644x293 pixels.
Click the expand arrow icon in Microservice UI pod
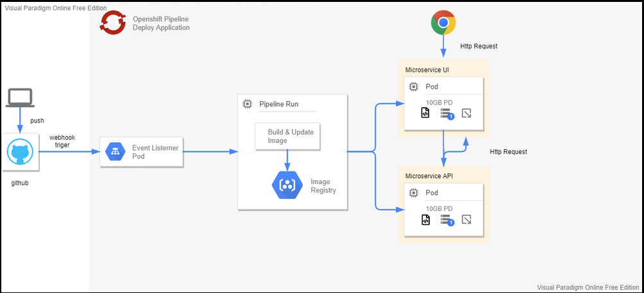(x=468, y=113)
